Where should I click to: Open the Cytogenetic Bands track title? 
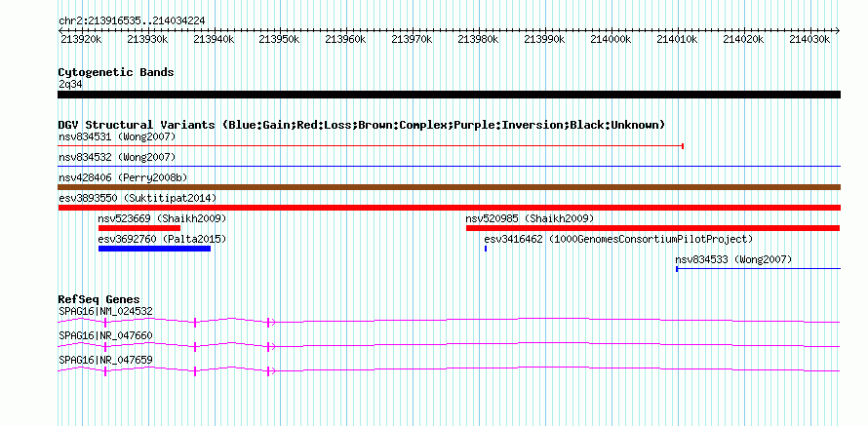[x=116, y=72]
